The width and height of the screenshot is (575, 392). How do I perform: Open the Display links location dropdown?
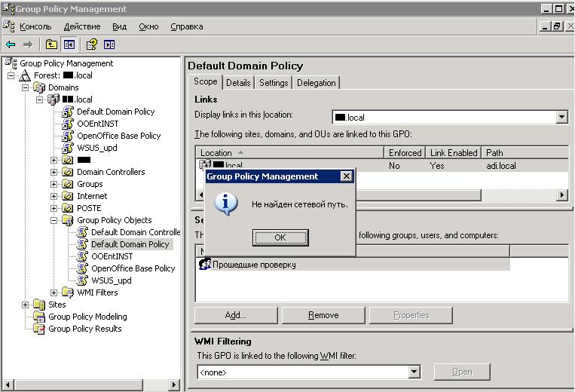point(561,118)
